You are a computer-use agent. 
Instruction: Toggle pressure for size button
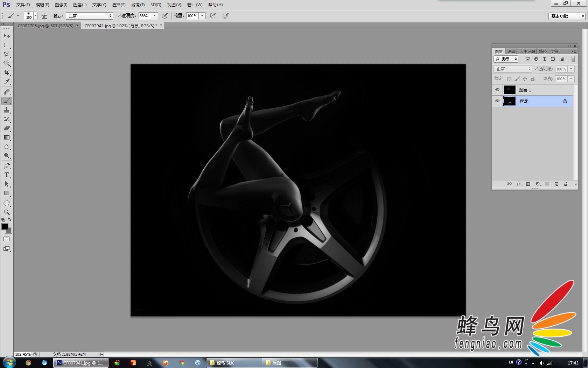point(226,16)
